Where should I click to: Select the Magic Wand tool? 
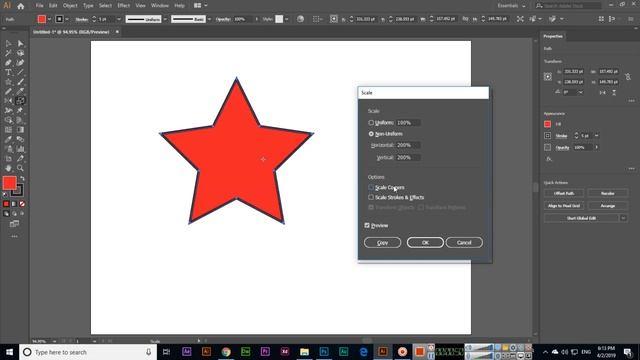tap(8, 53)
